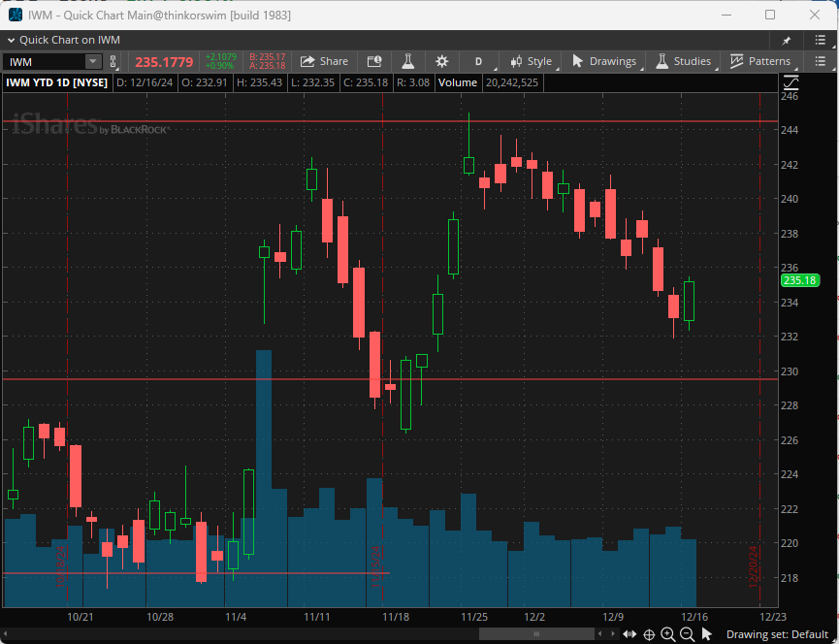Click the 244 label on price axis
This screenshot has width=839, height=644.
790,131
